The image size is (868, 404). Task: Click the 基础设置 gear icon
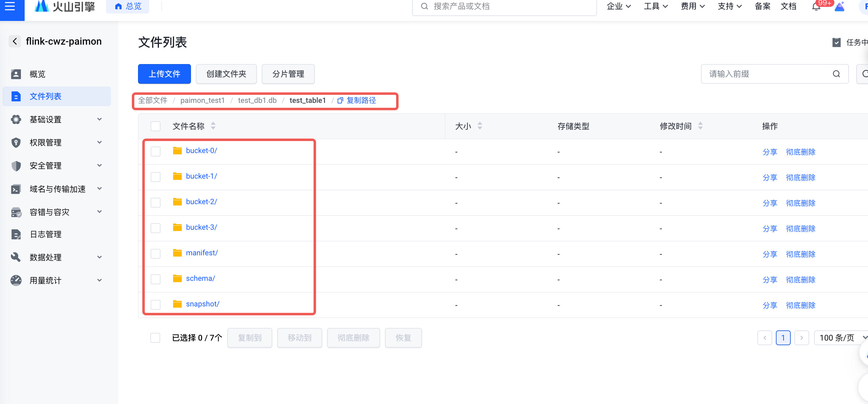coord(16,119)
